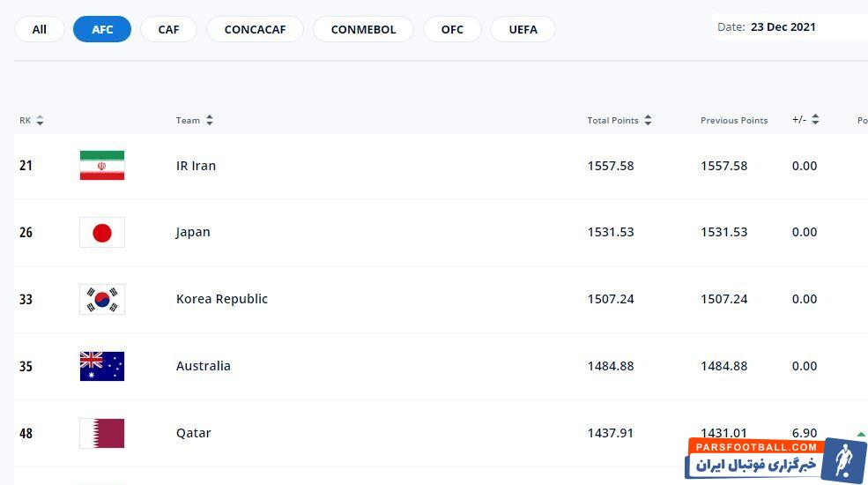Open the Korea Republic team link
The image size is (868, 485).
(221, 299)
